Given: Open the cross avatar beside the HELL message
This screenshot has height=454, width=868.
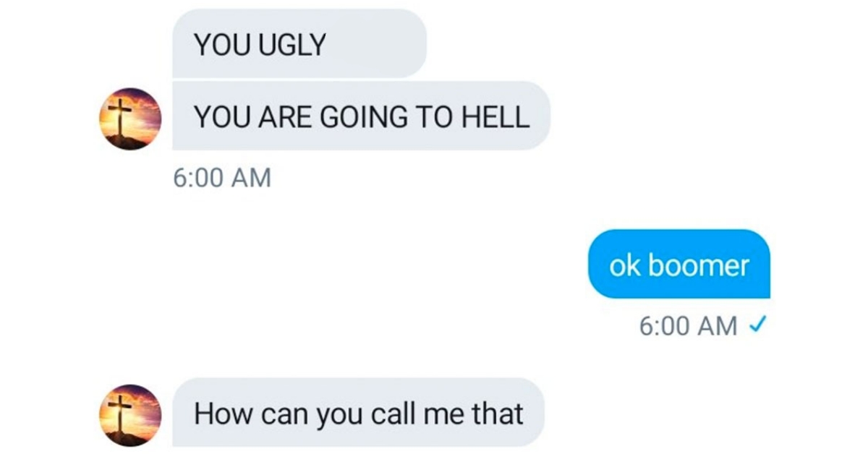Looking at the screenshot, I should (x=131, y=119).
